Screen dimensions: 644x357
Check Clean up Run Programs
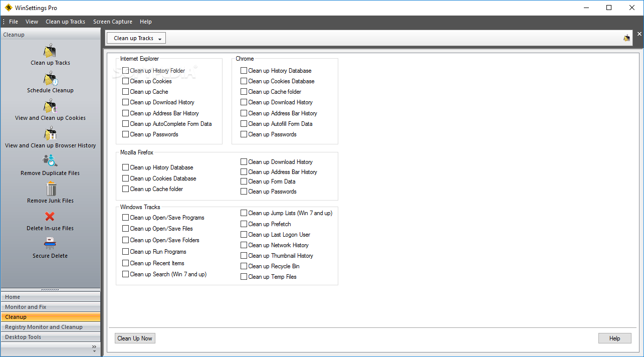click(x=125, y=252)
